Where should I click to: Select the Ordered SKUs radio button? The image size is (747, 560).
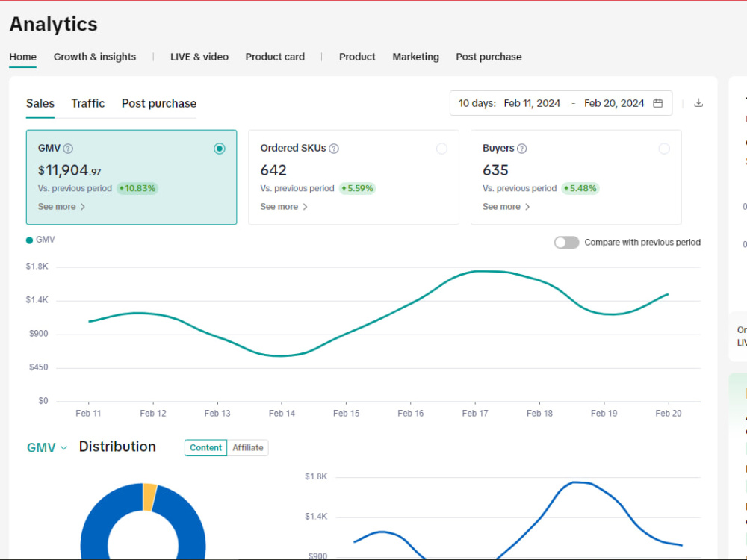(441, 149)
